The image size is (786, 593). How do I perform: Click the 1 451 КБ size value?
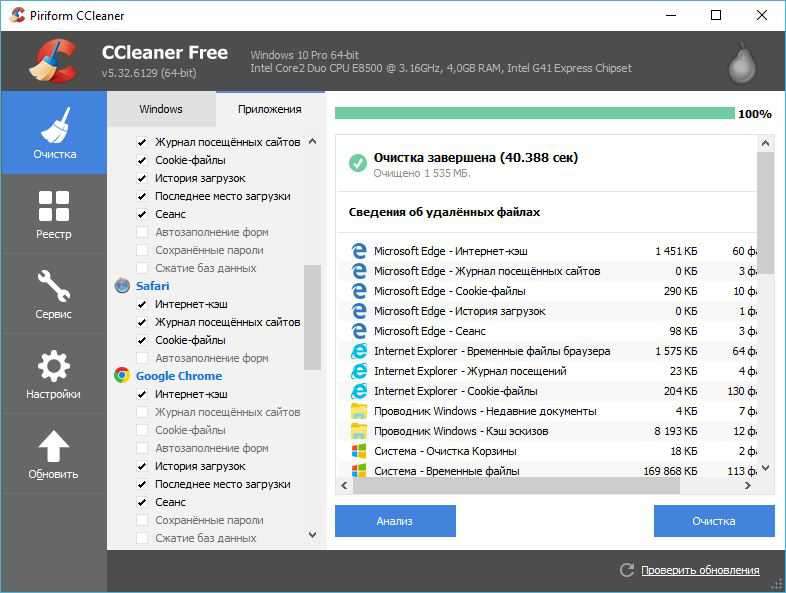676,251
